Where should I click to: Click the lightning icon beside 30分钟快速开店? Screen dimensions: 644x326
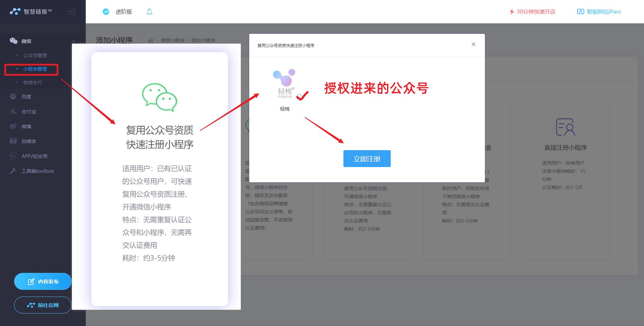pyautogui.click(x=512, y=12)
